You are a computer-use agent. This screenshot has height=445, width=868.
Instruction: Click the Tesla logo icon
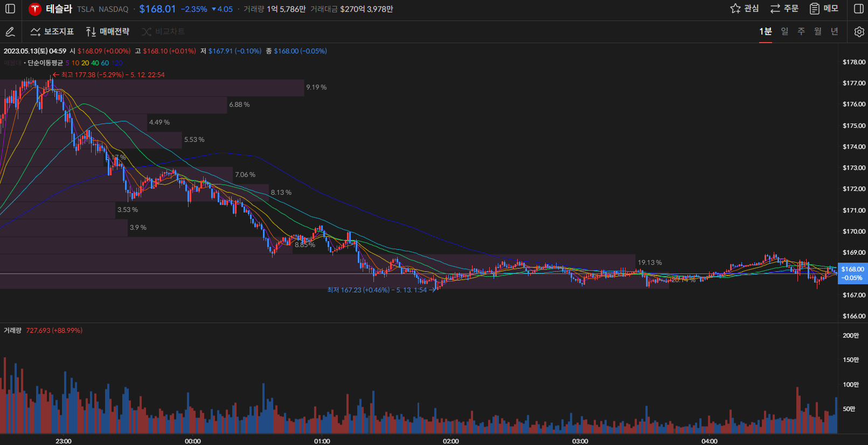click(35, 9)
